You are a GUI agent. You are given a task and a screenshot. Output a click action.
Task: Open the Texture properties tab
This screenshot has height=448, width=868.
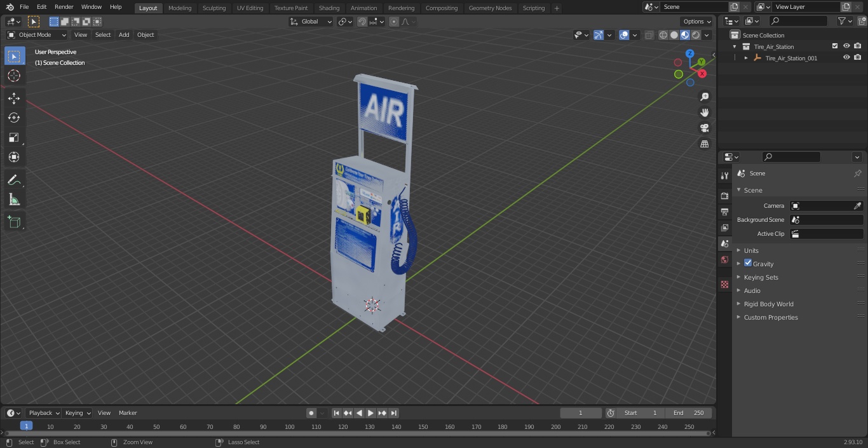tap(724, 285)
